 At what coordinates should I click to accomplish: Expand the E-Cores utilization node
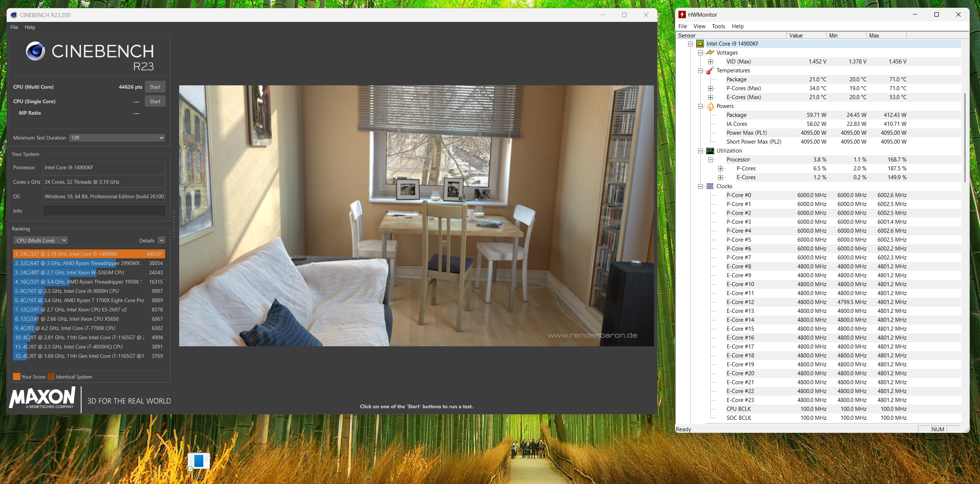[720, 177]
